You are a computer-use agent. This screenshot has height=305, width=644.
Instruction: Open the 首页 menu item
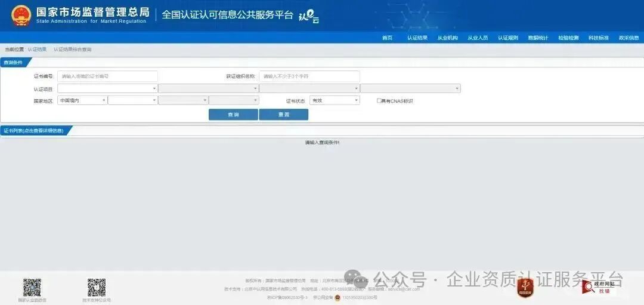(x=387, y=38)
